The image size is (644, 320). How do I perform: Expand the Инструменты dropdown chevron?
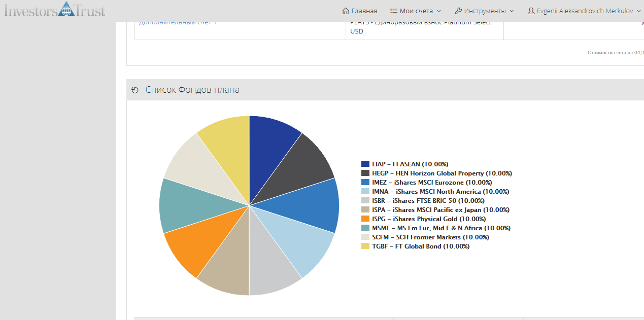coord(511,11)
